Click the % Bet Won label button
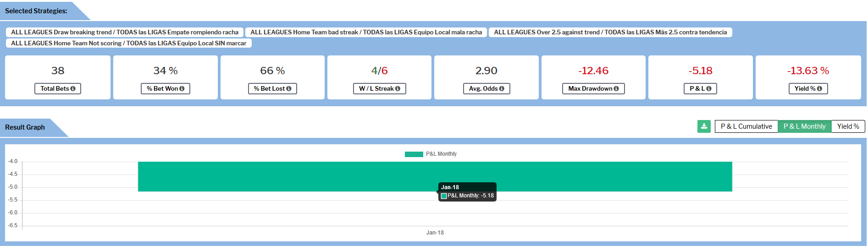This screenshot has height=251, width=868. click(x=166, y=89)
